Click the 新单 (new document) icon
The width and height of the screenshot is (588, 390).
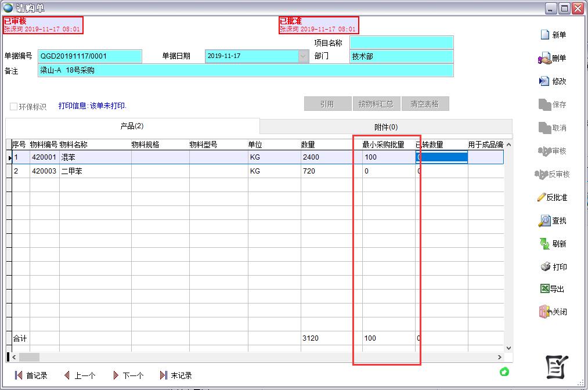[x=545, y=35]
